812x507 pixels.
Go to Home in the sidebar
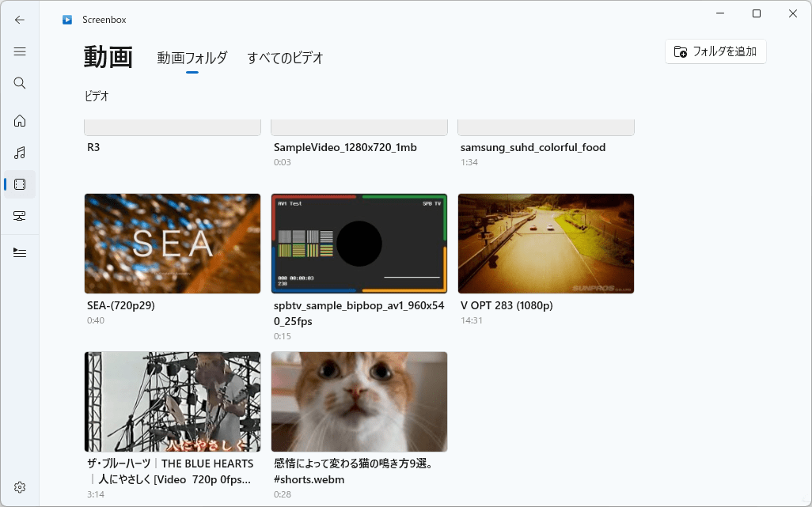pos(20,120)
